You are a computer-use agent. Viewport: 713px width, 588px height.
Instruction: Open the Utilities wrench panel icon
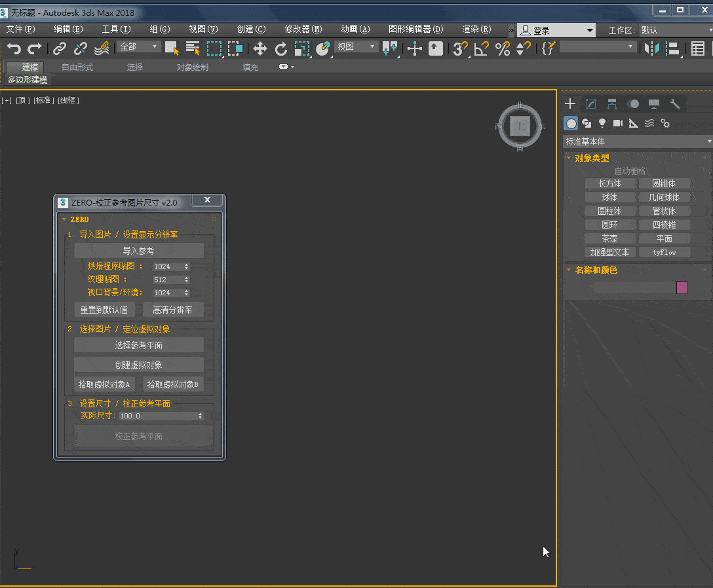coord(675,104)
